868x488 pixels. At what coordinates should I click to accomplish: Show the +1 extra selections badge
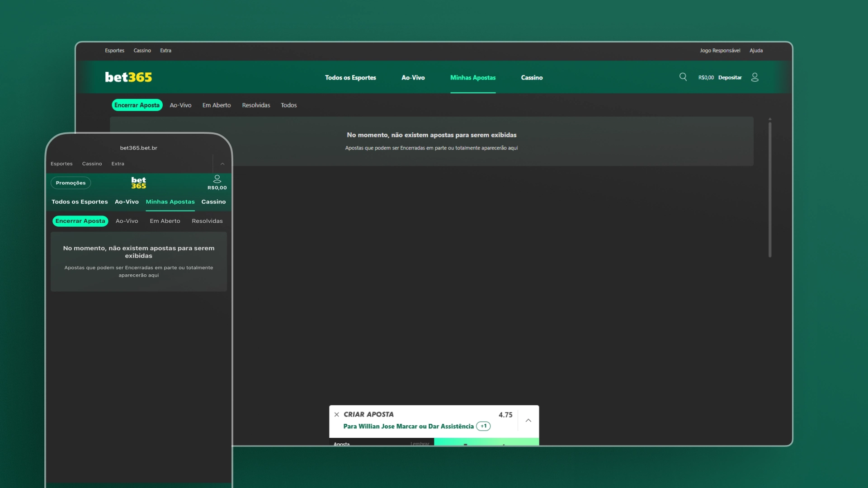483,426
